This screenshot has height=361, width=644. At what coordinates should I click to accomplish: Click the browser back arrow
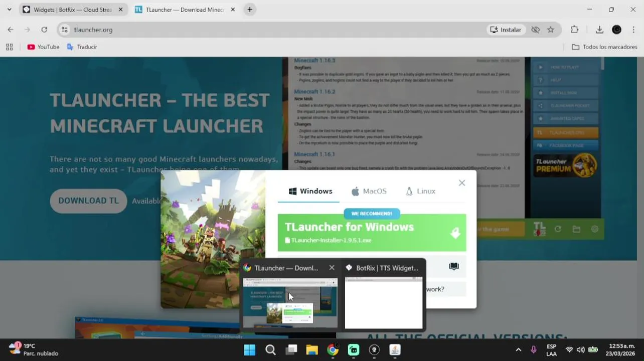(x=11, y=30)
